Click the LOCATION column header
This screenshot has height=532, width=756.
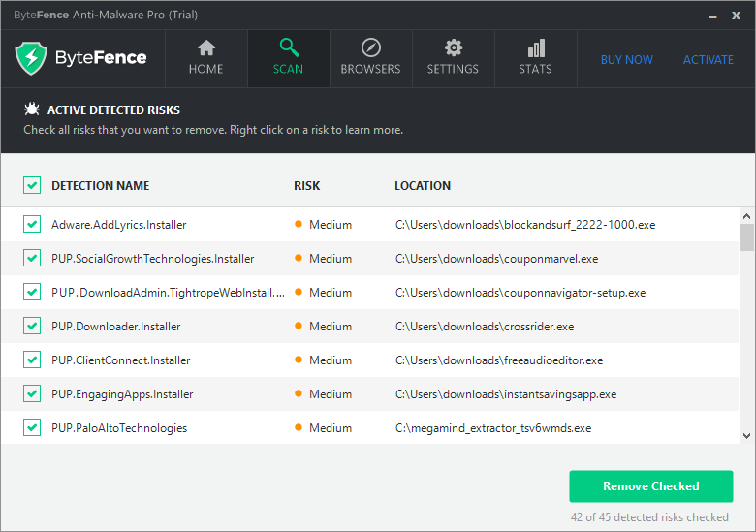[423, 185]
